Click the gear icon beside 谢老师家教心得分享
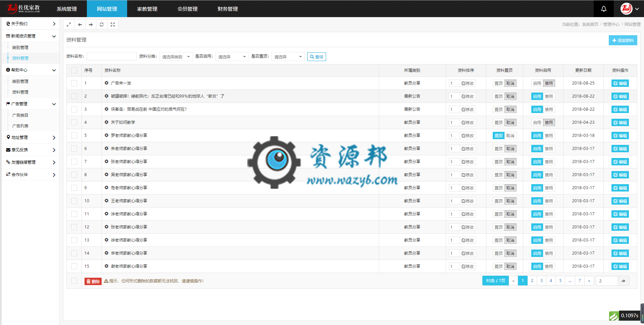The image size is (644, 325). (x=106, y=266)
